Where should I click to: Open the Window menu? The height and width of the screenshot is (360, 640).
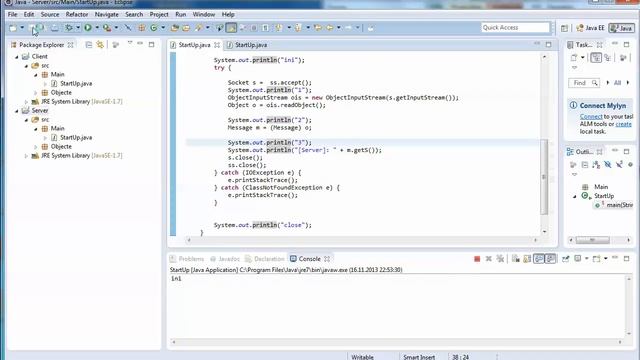pyautogui.click(x=204, y=14)
